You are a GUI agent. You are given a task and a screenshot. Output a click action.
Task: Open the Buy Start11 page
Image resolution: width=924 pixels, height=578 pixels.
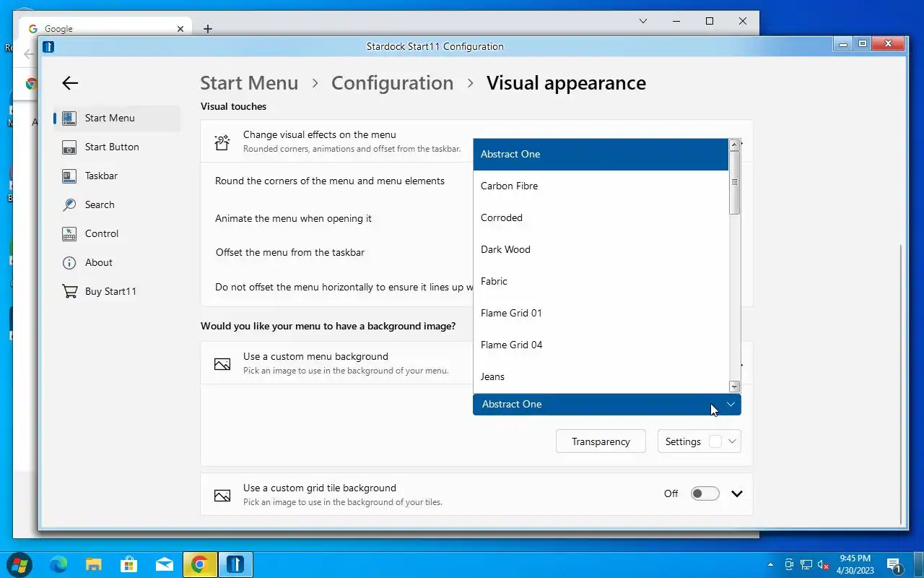point(117,291)
